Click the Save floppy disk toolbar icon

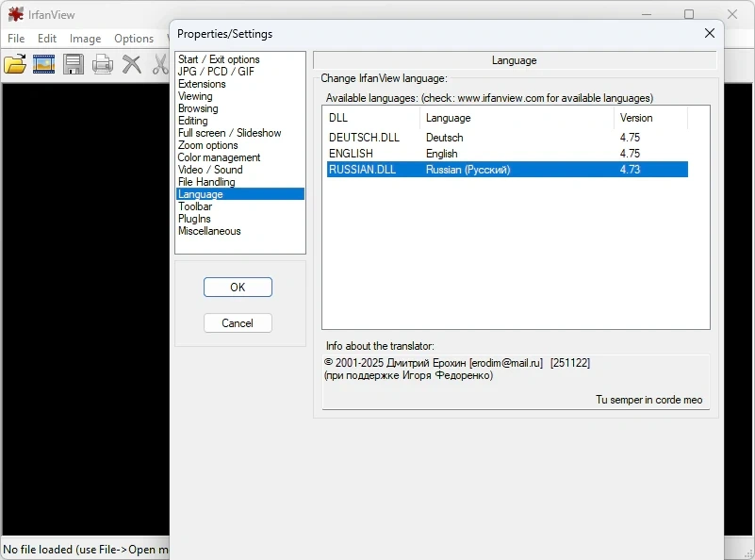74,64
